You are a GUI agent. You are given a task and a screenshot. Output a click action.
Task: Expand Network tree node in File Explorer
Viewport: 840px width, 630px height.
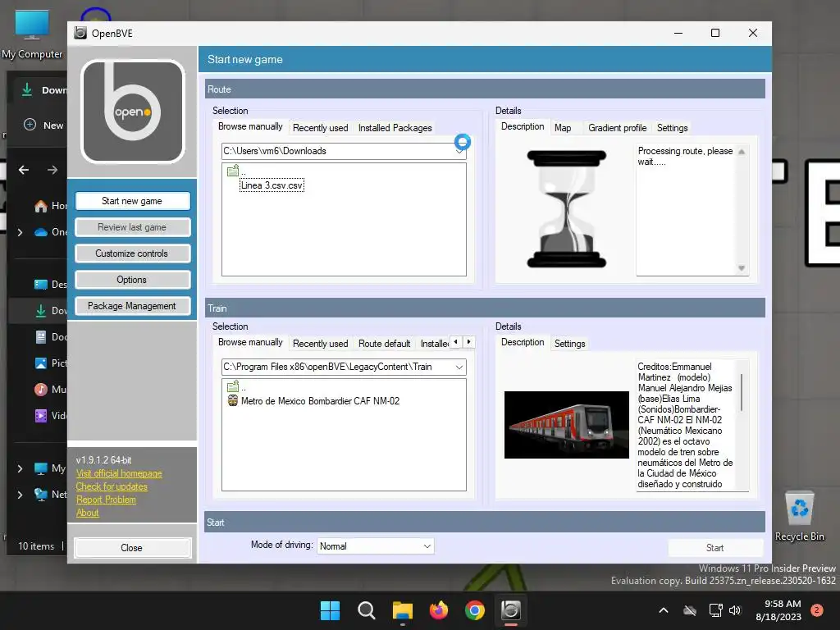pos(20,495)
